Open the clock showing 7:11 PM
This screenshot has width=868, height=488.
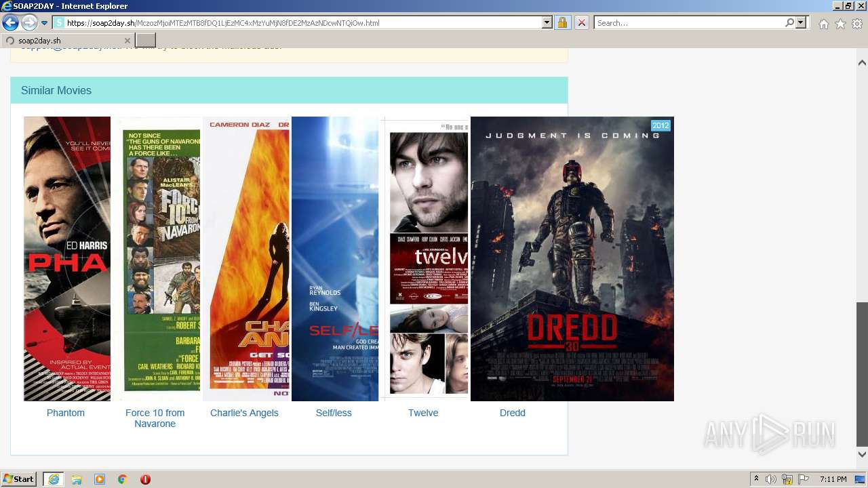[x=833, y=479]
